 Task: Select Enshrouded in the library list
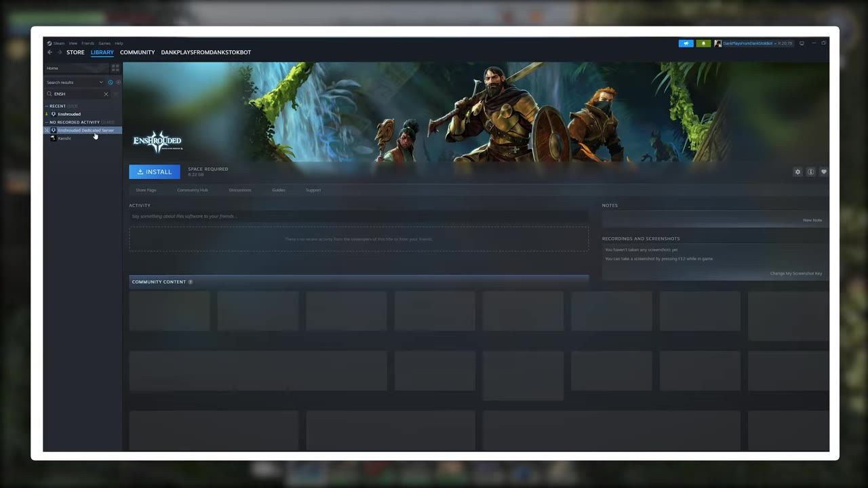coord(69,114)
